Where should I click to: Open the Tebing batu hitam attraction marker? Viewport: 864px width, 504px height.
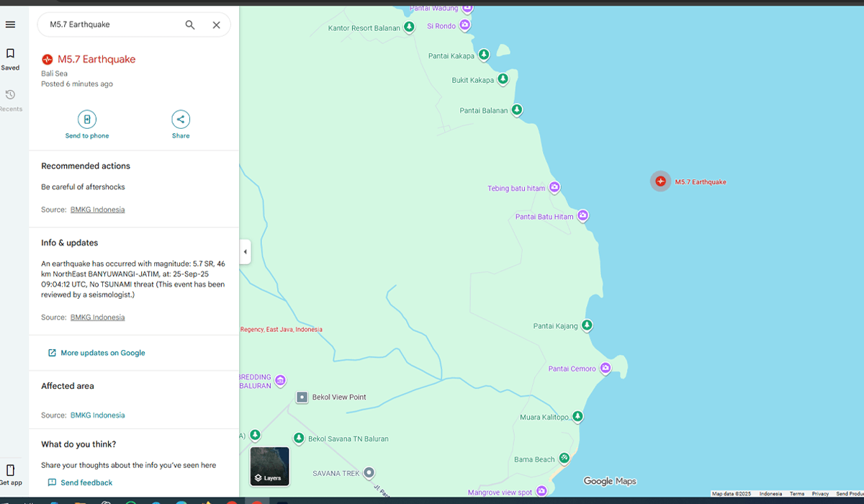click(554, 187)
